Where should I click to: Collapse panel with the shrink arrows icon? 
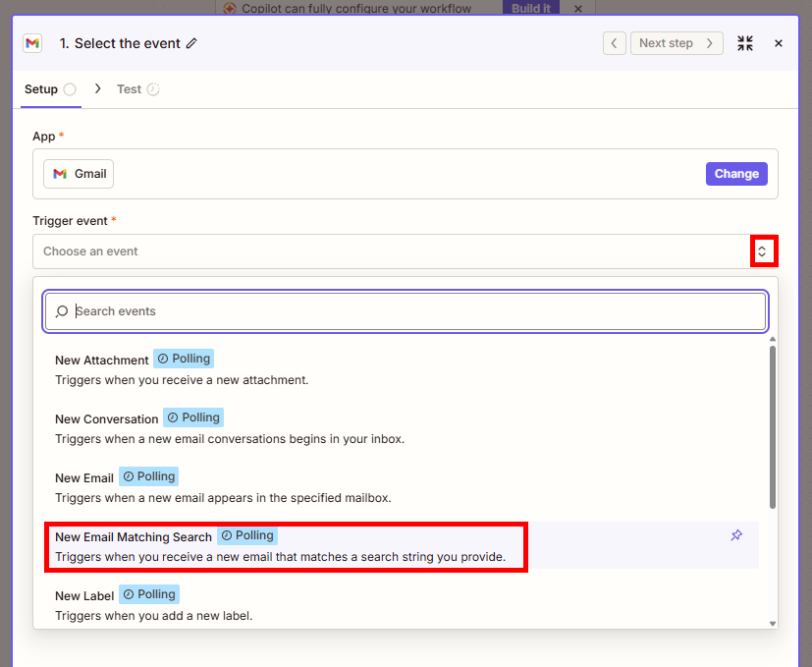pyautogui.click(x=745, y=43)
